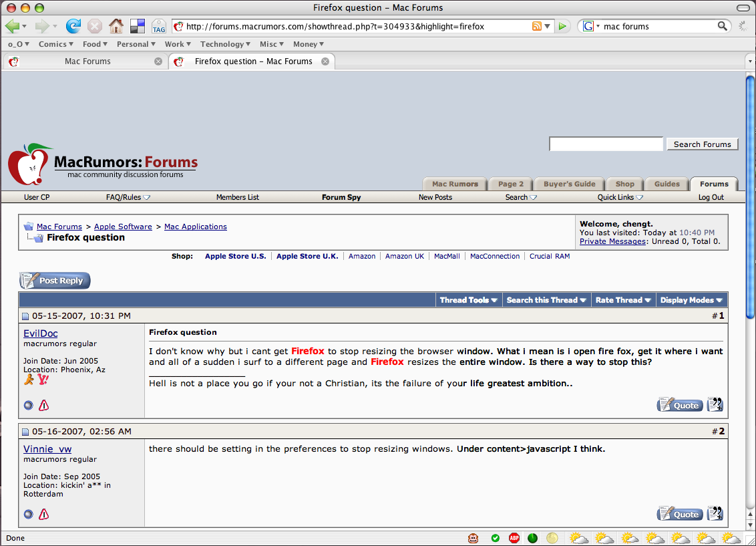Expand the Display Modes dropdown
Screen dimensions: 756x546
pyautogui.click(x=691, y=300)
